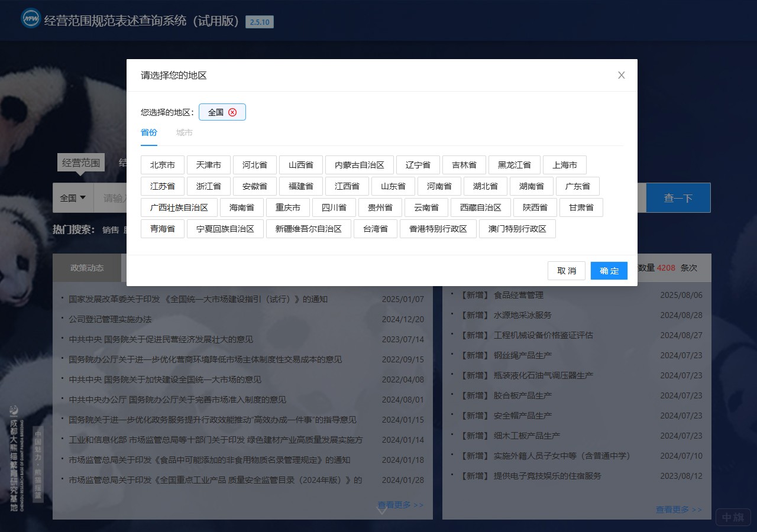Cancel the region selection dialog

tap(566, 271)
